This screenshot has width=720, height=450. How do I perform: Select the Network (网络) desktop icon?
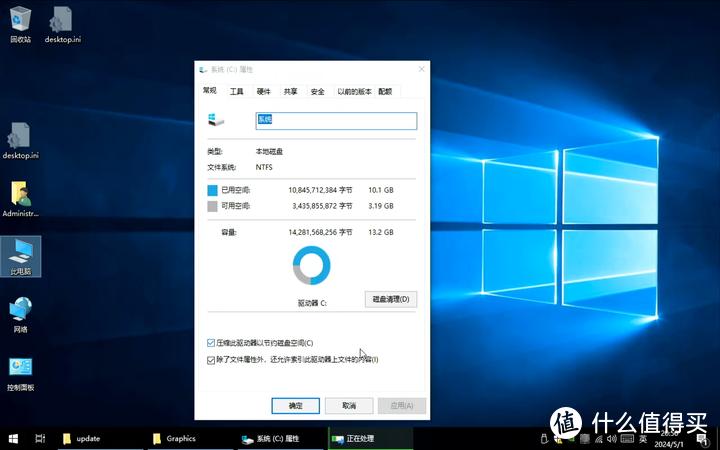coord(20,309)
